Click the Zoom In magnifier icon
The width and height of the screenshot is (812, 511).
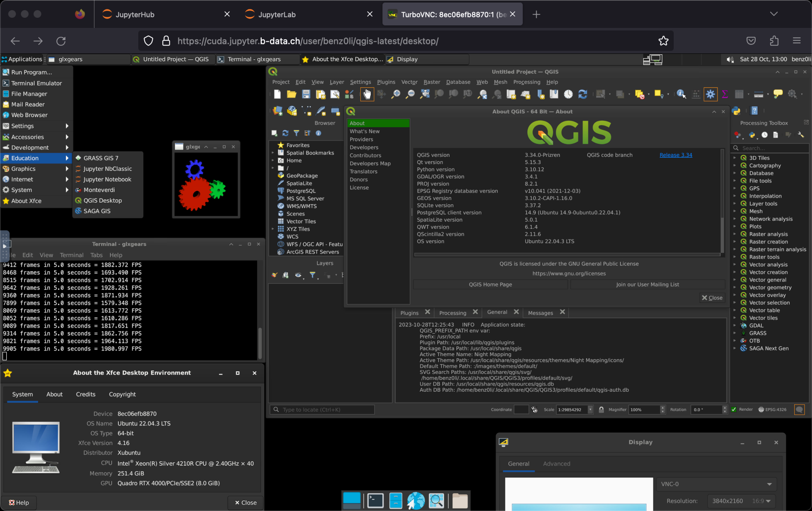395,94
